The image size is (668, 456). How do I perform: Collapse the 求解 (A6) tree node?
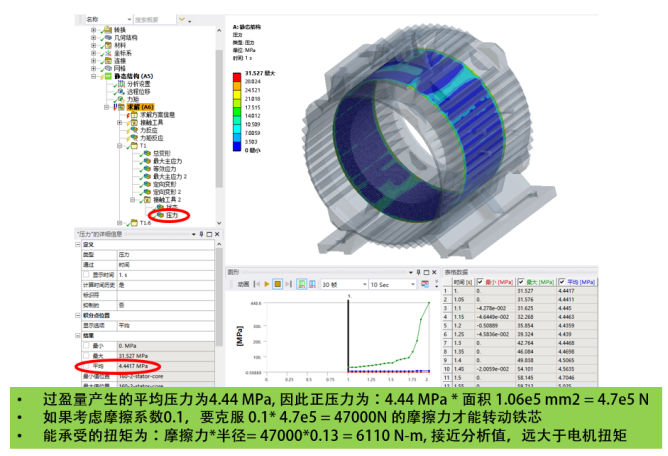(x=107, y=107)
